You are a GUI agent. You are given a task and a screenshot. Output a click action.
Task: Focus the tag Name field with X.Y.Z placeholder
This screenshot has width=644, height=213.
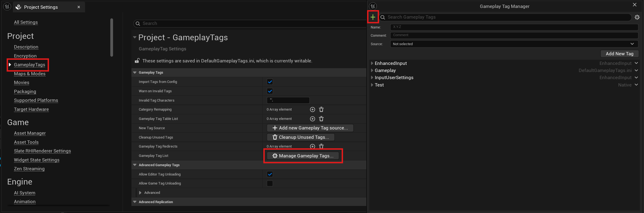(514, 27)
